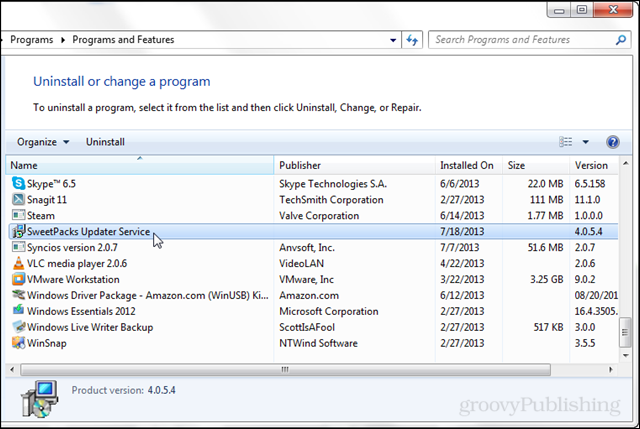Click the refresh arrows button beside address bar
640x429 pixels.
point(412,40)
